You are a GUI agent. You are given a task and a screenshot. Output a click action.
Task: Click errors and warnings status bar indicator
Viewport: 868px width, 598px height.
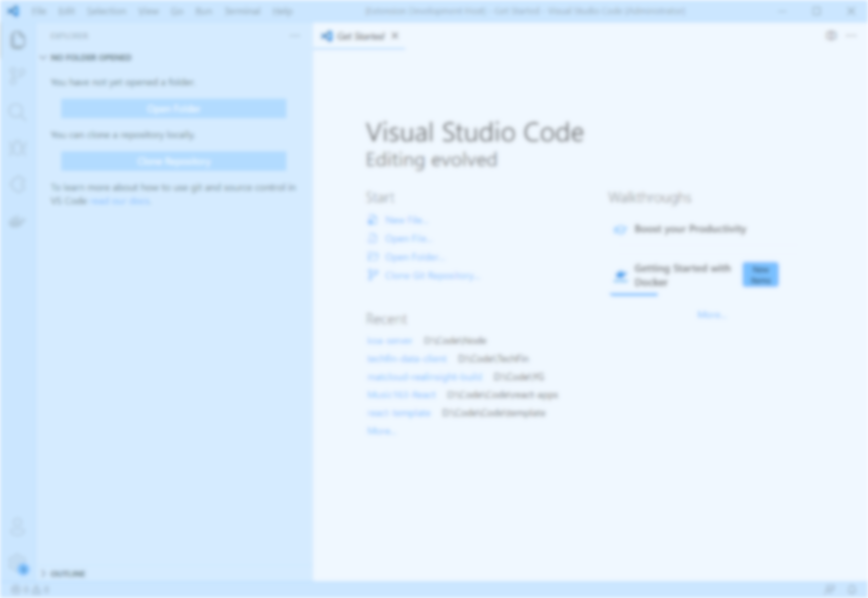[31, 589]
